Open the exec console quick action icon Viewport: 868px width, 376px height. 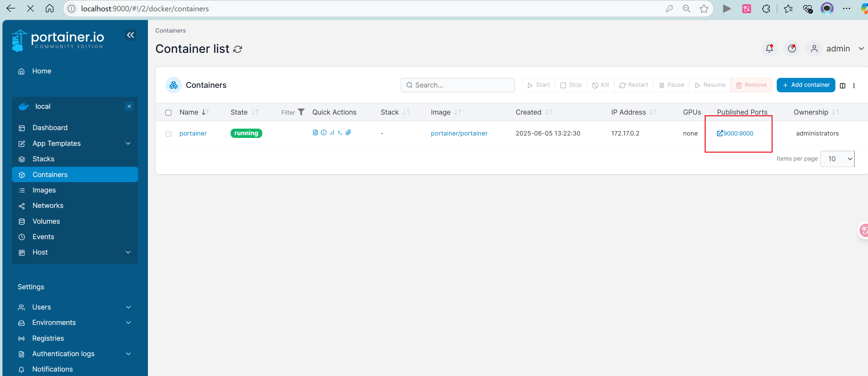point(340,132)
